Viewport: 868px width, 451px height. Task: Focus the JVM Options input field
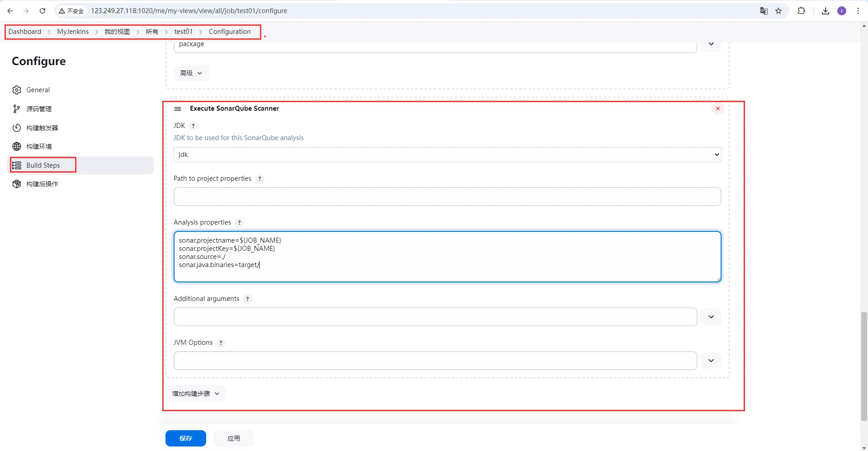[x=435, y=361]
